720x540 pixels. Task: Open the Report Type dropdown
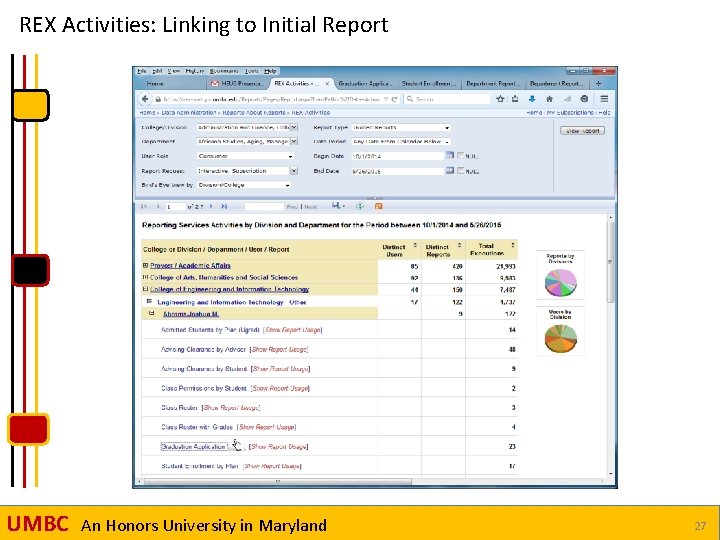[401, 127]
